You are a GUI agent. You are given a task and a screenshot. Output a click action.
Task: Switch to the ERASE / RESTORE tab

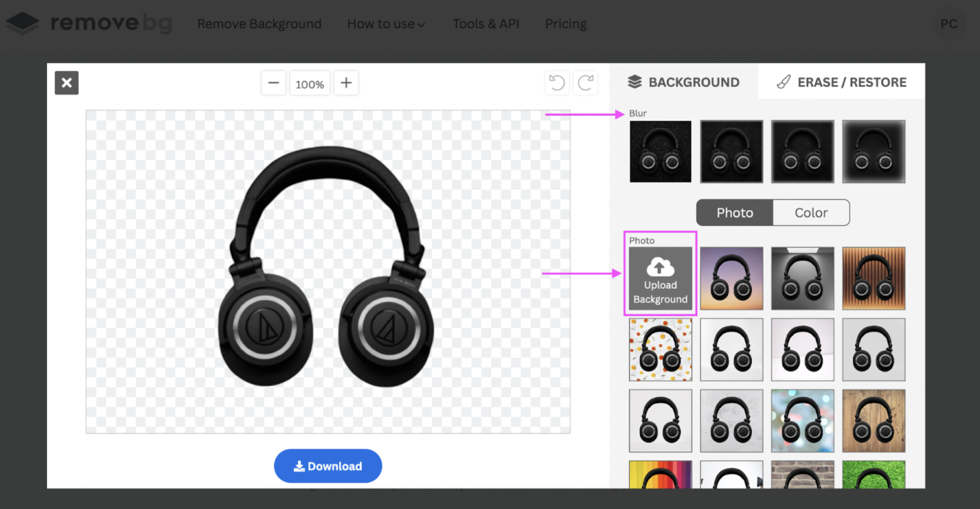click(x=841, y=82)
